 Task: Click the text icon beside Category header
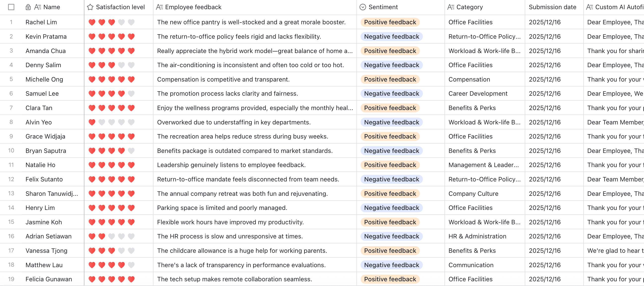[450, 7]
